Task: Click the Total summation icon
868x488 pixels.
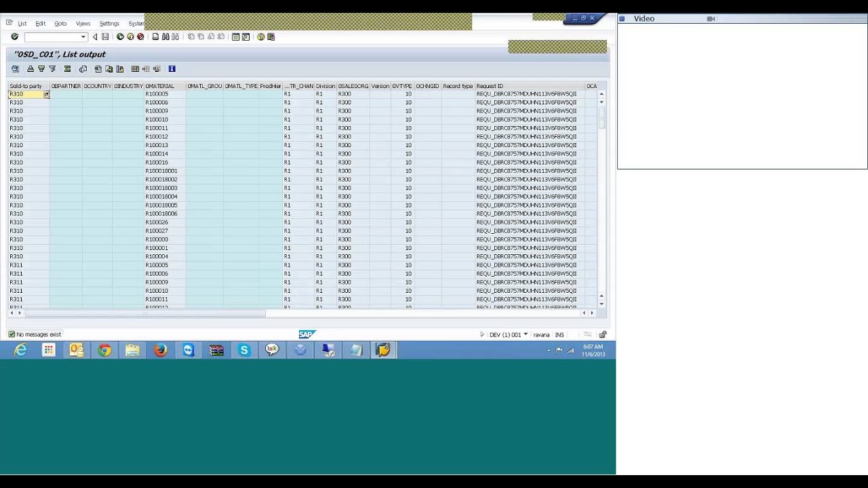Action: [67, 68]
